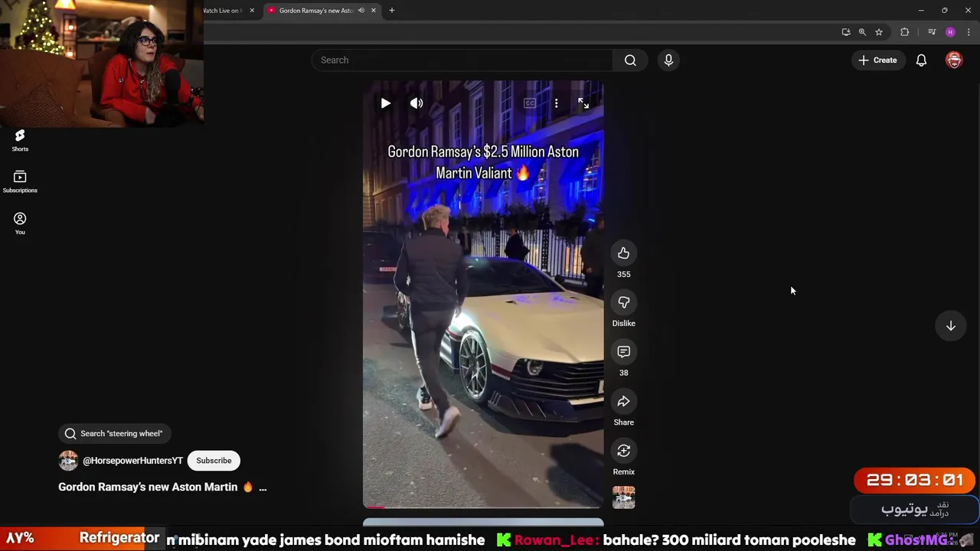This screenshot has width=980, height=551.
Task: Mute the video with the speaker icon
Action: coord(416,103)
